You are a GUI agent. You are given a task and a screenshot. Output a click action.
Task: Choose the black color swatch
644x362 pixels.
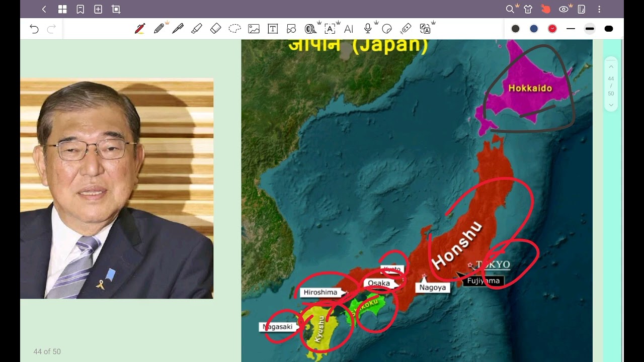[x=515, y=29]
